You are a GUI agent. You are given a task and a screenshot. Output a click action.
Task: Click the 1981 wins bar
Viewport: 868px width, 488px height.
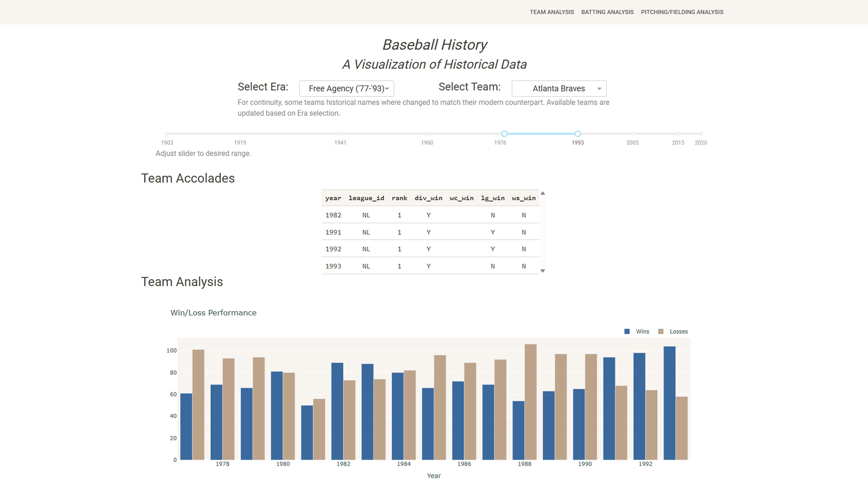[x=307, y=432]
